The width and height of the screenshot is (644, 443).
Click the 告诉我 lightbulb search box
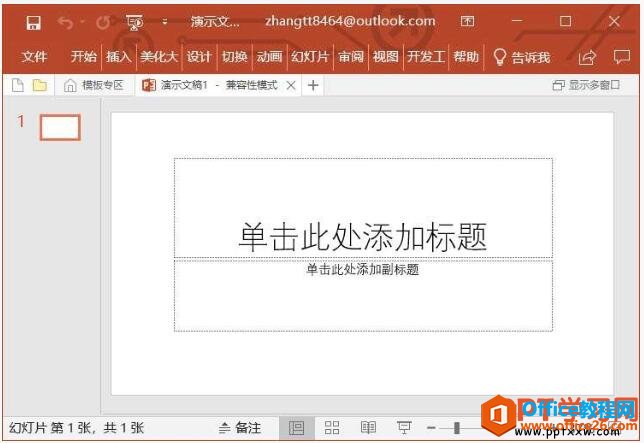click(521, 57)
